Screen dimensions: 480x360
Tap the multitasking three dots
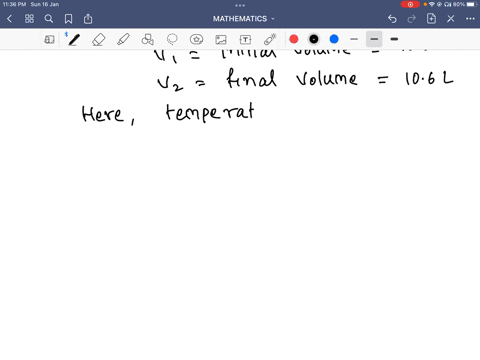(240, 5)
